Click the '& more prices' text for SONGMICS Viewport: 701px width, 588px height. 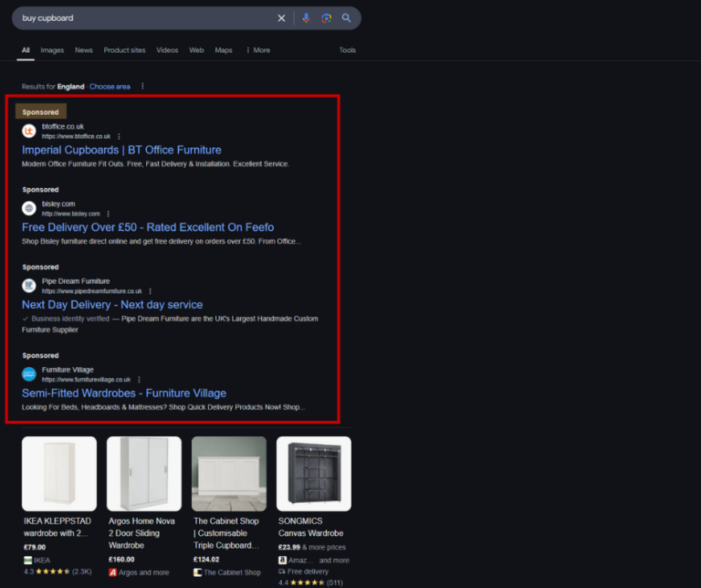(324, 547)
